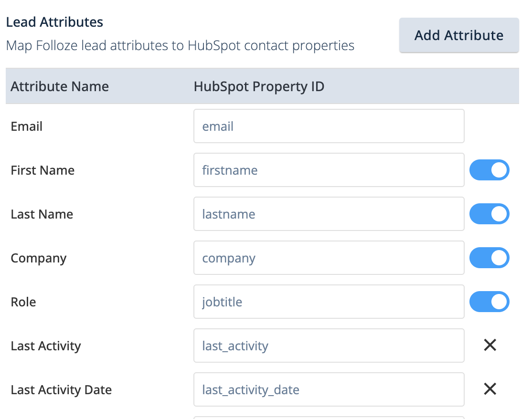Screen dimensions: 532x419
Task: Click into the firstname property field
Action: (x=329, y=170)
